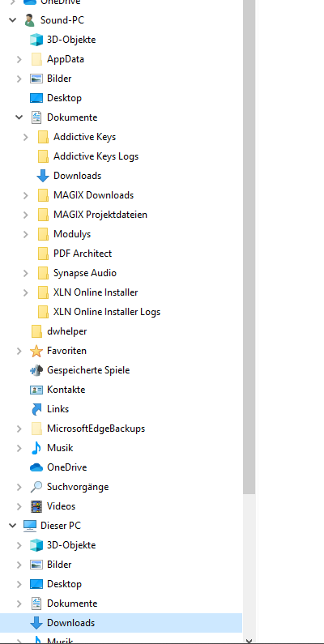Select the "Modulys" folder label

[x=72, y=234]
